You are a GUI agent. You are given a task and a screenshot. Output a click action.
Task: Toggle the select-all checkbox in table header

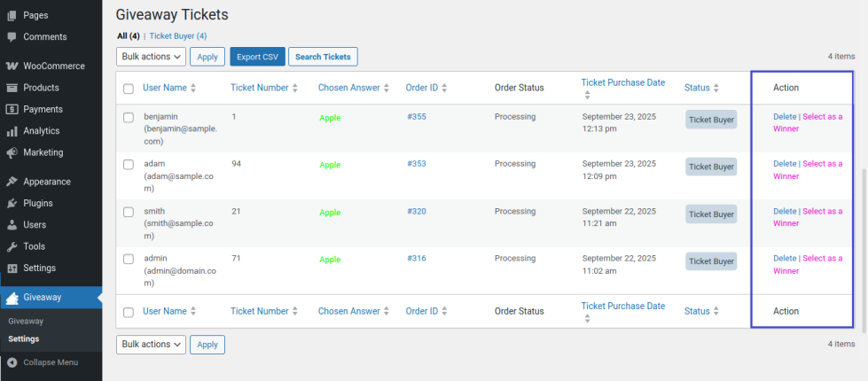coord(129,89)
